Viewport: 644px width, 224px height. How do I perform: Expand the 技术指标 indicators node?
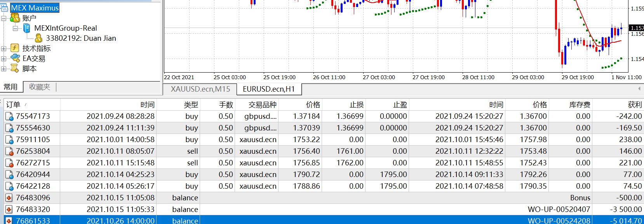tap(3, 49)
